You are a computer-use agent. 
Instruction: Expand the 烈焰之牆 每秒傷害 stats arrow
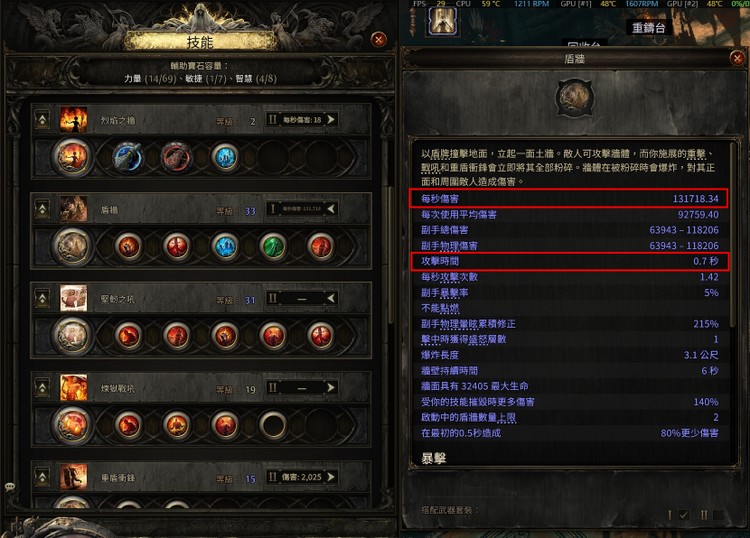coord(331,120)
